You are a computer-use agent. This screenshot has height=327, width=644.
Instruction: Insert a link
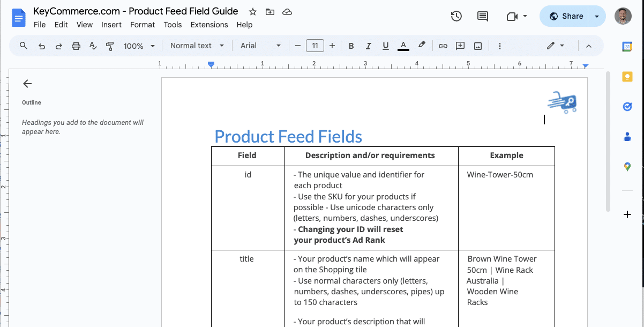click(443, 46)
